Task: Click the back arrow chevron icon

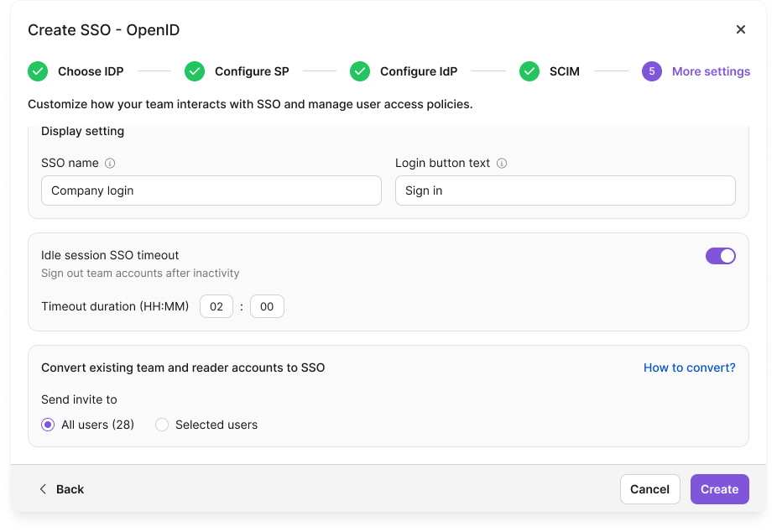Action: coord(43,489)
